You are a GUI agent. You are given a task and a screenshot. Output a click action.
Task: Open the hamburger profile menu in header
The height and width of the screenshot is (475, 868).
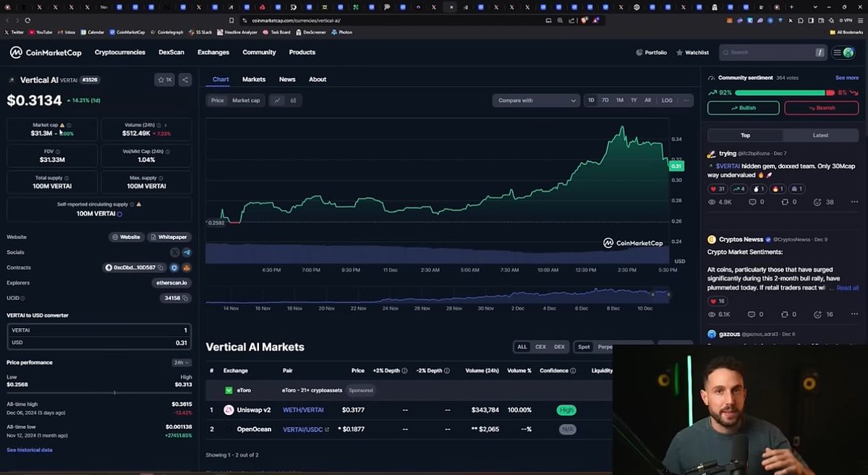click(x=843, y=52)
